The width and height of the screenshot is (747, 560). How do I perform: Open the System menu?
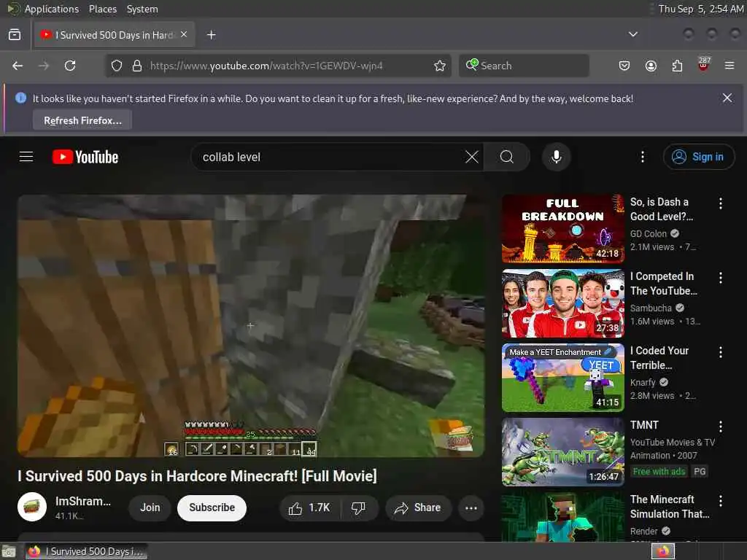click(142, 9)
